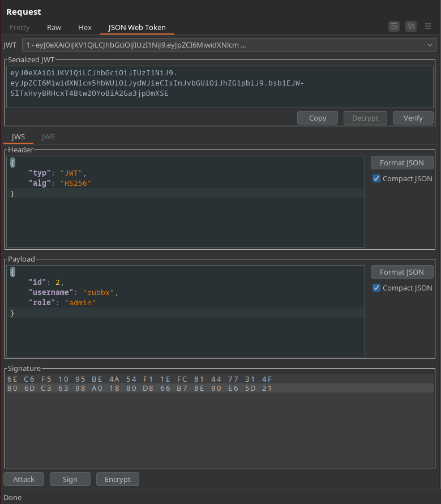The height and width of the screenshot is (504, 441).
Task: Switch to the Raw tab
Action: point(54,28)
